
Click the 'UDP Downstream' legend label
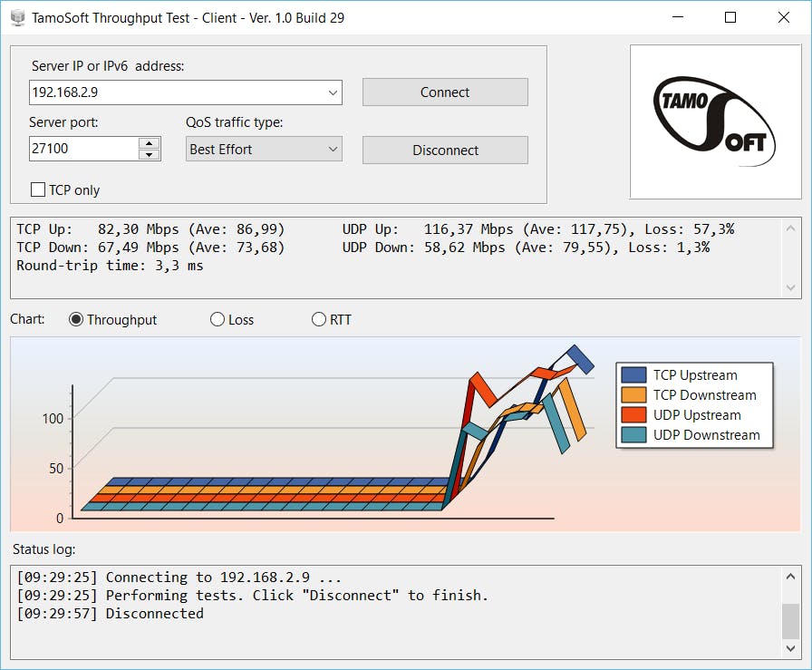point(706,435)
